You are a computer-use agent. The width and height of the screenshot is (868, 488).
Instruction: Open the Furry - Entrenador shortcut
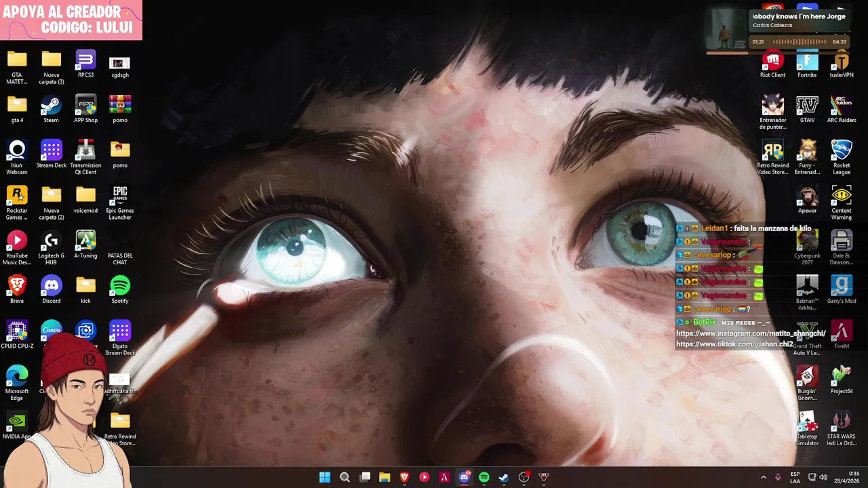pyautogui.click(x=807, y=158)
